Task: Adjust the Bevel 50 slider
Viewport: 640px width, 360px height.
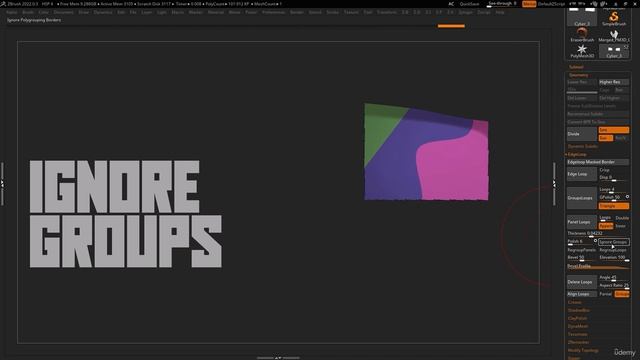Action: 582,258
